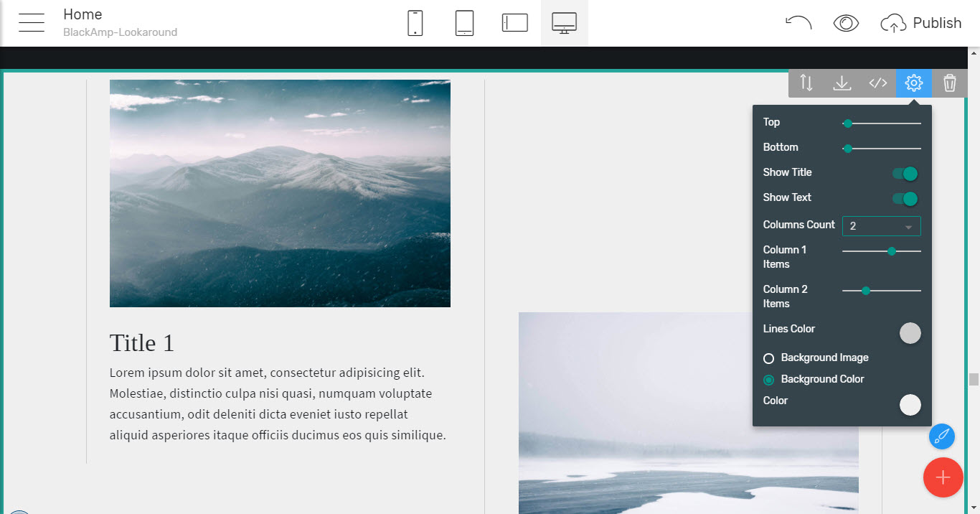Image resolution: width=980 pixels, height=514 pixels.
Task: Open the hamburger main menu
Action: [32, 23]
